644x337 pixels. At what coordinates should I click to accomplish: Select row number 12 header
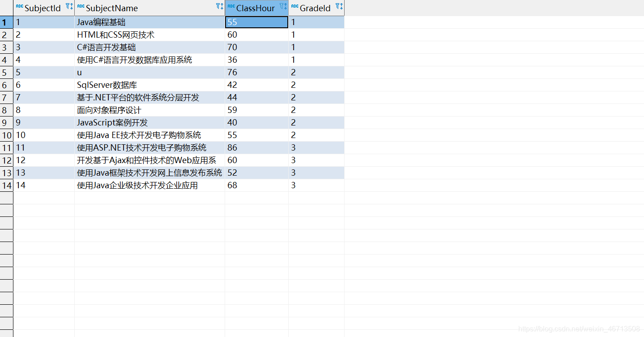coord(6,160)
